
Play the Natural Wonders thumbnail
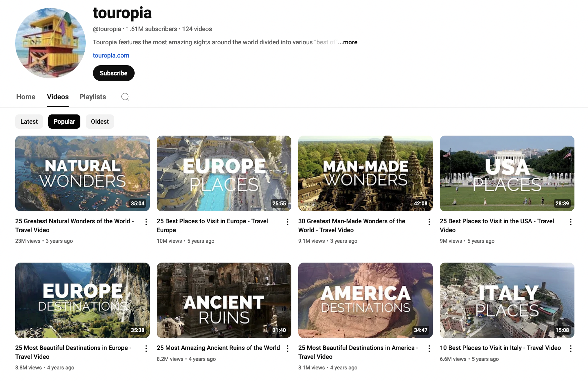coord(82,173)
